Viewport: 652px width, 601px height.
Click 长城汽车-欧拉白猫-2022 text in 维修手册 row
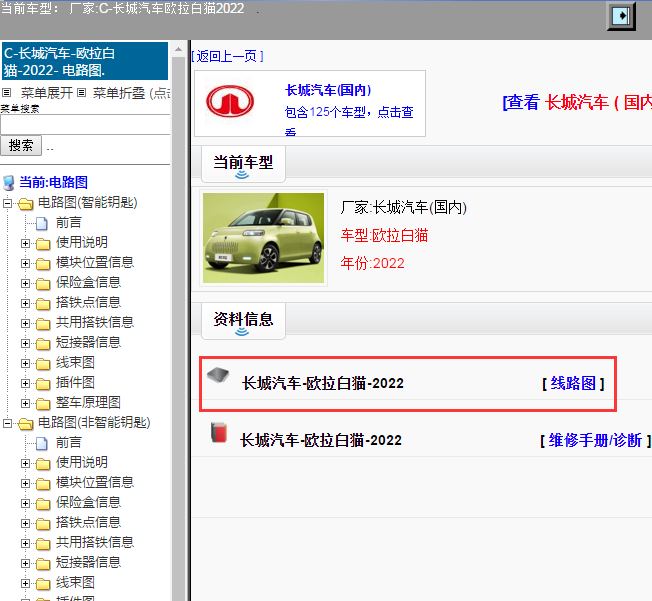321,440
